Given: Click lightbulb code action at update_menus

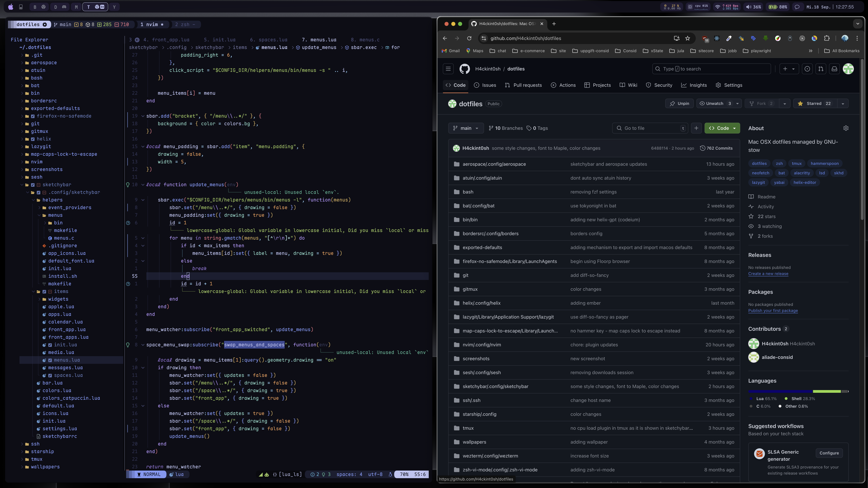Looking at the screenshot, I should pyautogui.click(x=128, y=185).
